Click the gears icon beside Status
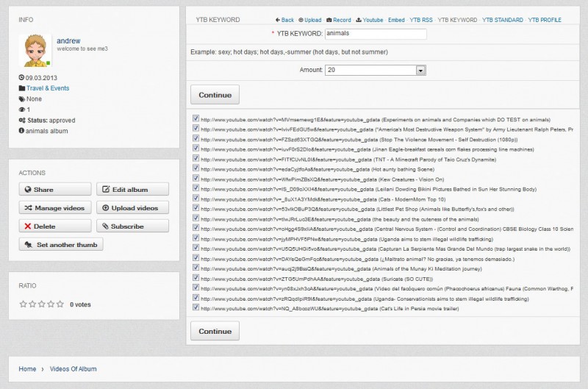Viewport: 588px width, 389px height. 22,121
